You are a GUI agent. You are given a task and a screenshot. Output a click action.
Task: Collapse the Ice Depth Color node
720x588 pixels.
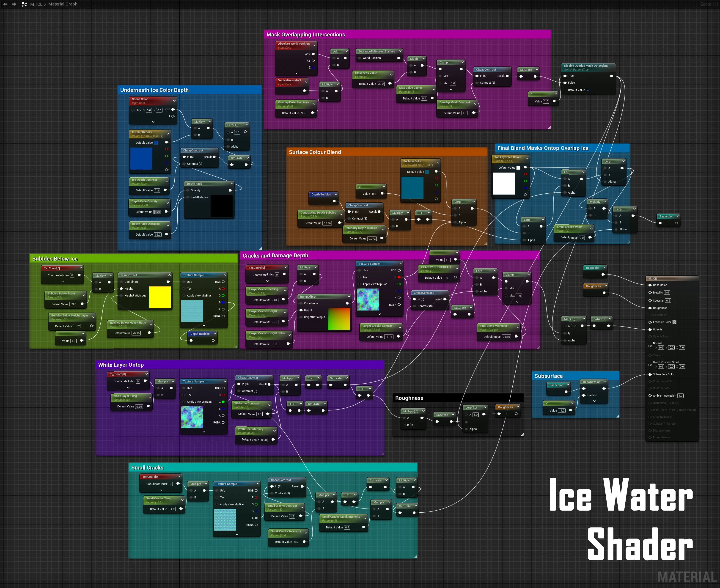pos(168,134)
